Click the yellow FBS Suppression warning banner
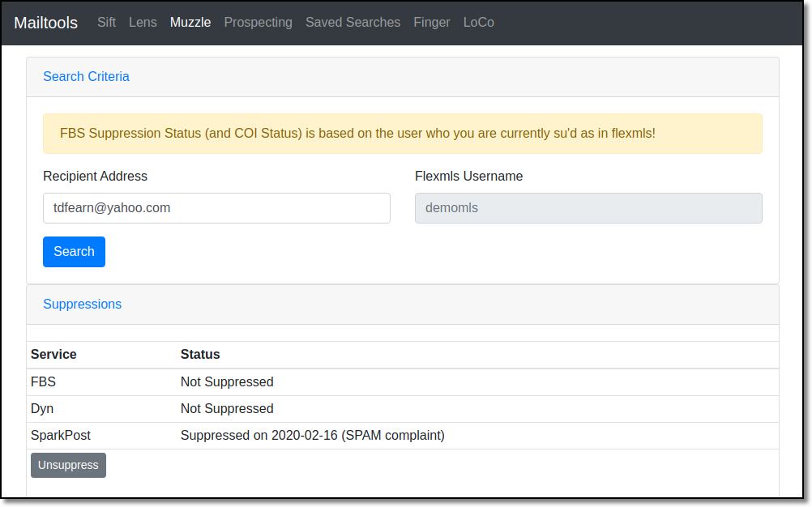812x507 pixels. click(x=403, y=134)
